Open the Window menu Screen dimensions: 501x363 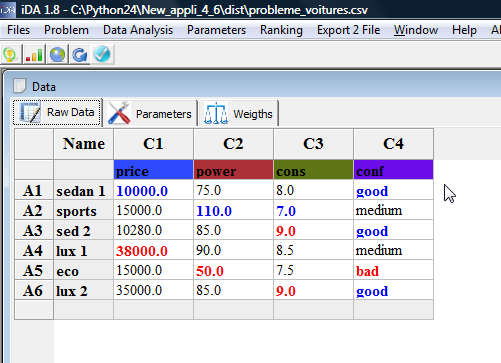416,30
